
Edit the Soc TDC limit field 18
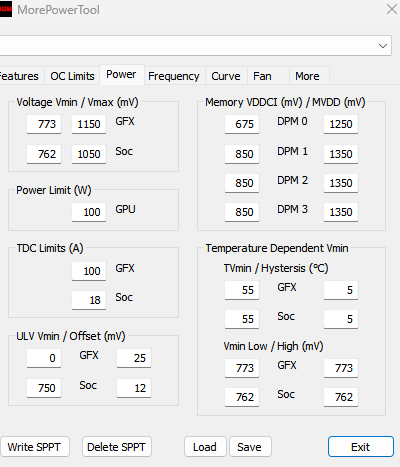89,300
